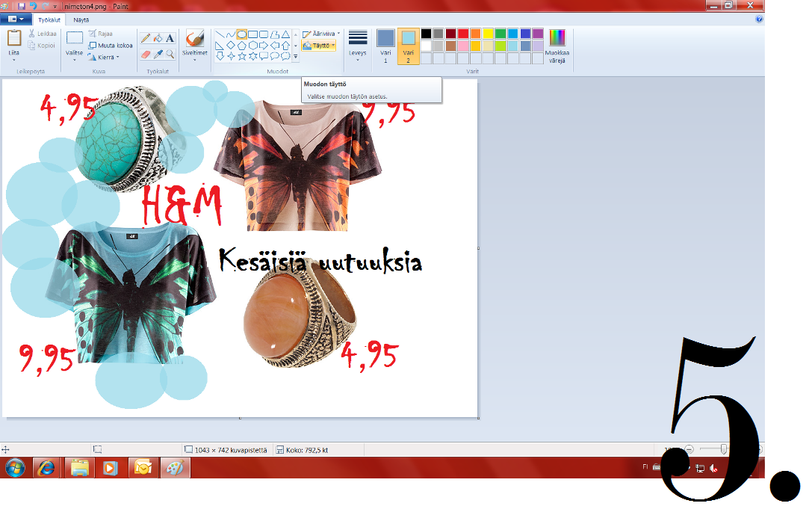Open Internet Explorer from the taskbar

coord(46,468)
